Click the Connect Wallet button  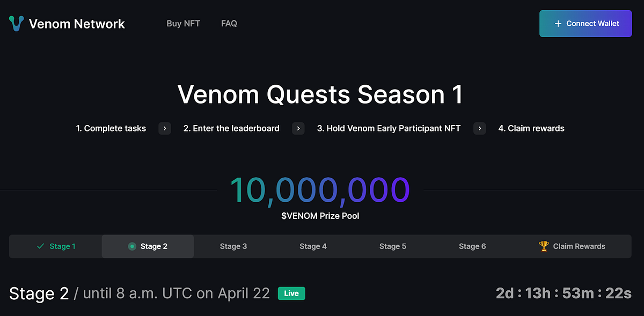pyautogui.click(x=586, y=23)
